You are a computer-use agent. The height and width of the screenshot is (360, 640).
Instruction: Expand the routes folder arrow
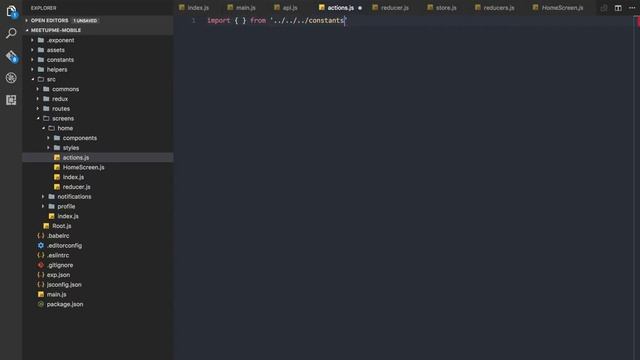pos(38,109)
